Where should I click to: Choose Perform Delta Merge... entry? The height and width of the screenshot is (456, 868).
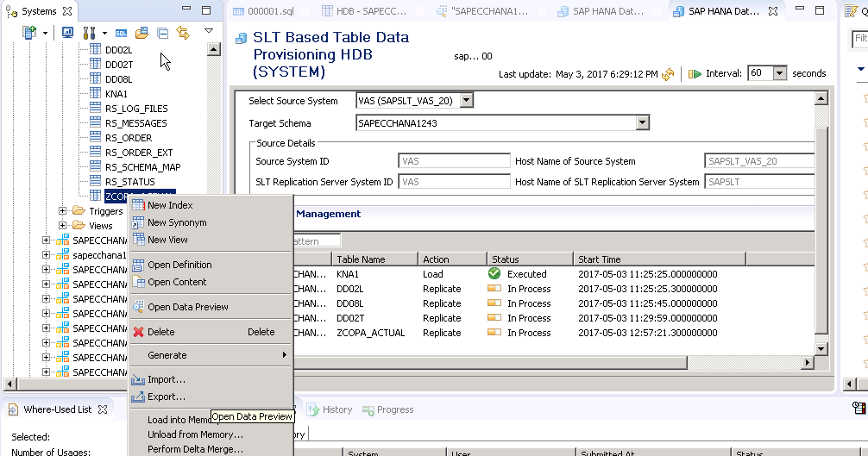click(211, 449)
